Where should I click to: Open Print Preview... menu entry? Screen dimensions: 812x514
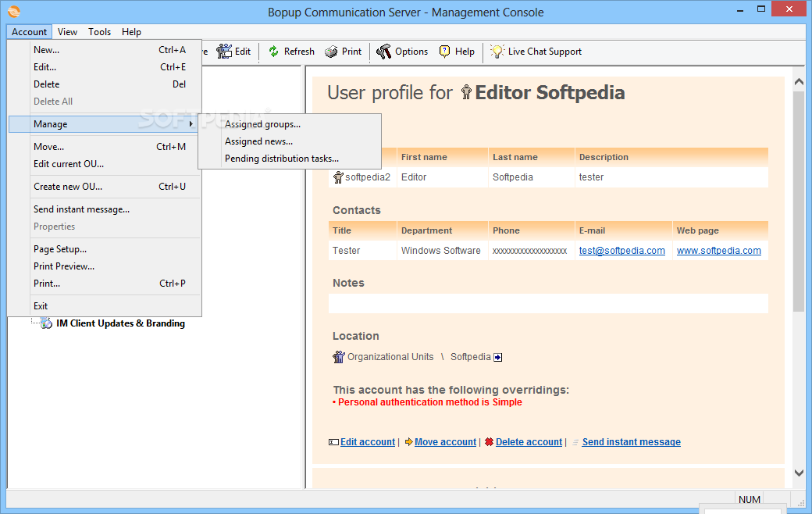tap(105, 266)
